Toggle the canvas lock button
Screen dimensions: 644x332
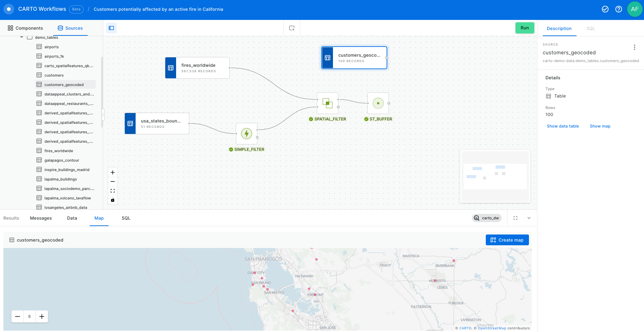(x=113, y=200)
